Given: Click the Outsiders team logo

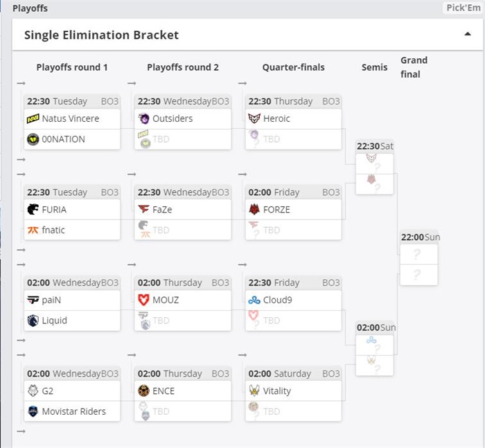Looking at the screenshot, I should pos(143,118).
